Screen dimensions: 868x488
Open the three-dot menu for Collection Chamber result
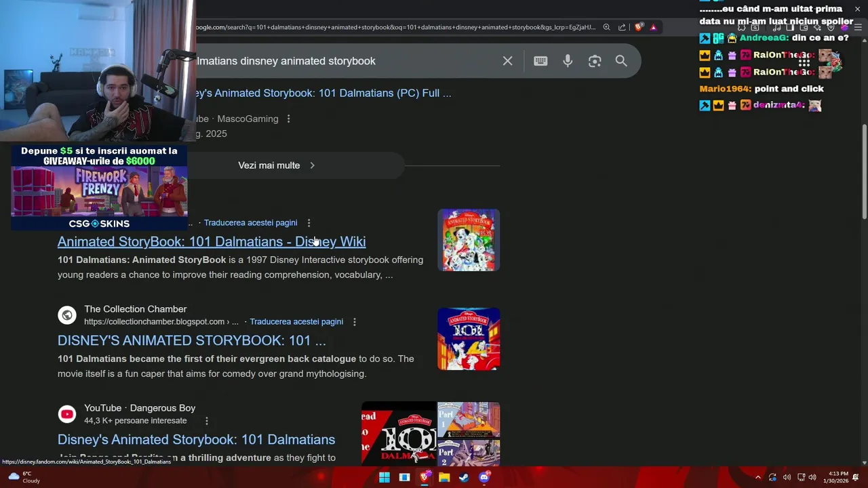click(354, 321)
